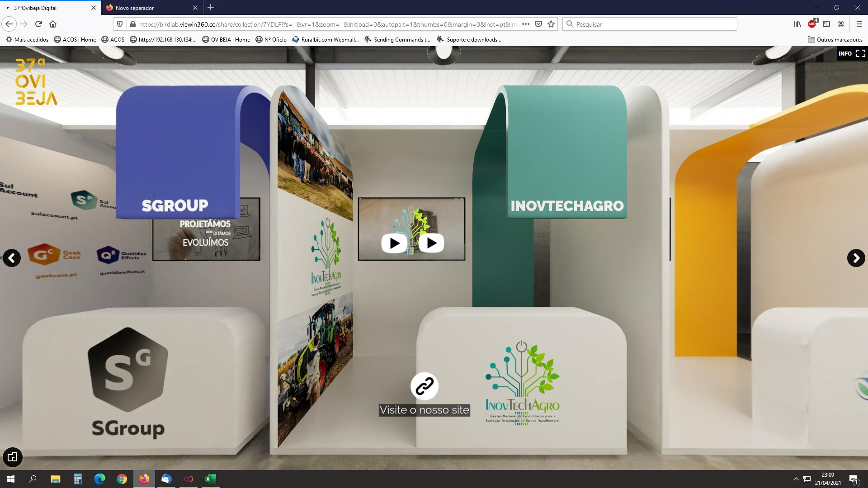
Task: Open the Sending Commands bookmark
Action: click(398, 39)
